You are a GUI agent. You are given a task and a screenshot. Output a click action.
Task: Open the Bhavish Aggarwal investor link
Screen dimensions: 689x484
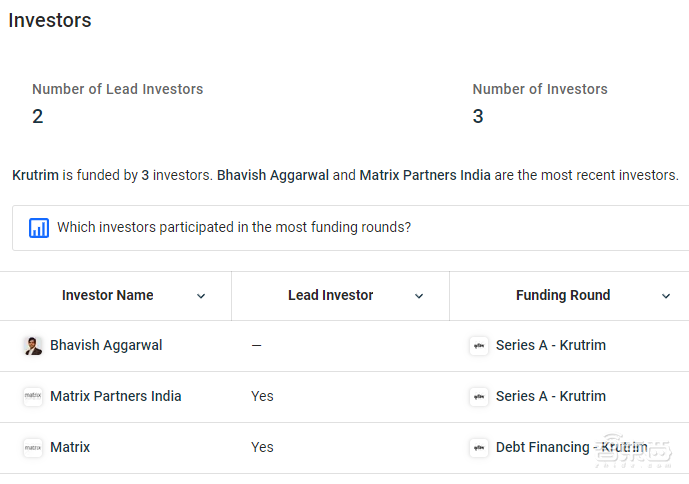coord(106,346)
